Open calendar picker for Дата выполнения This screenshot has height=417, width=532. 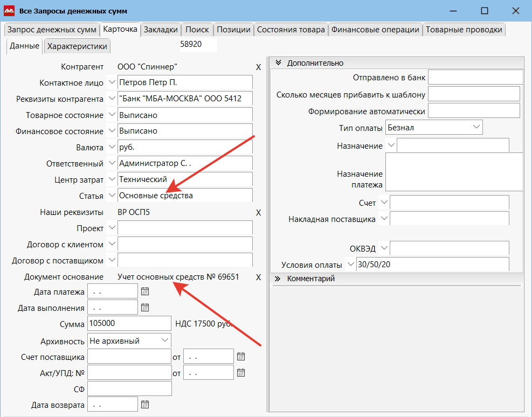pos(144,308)
